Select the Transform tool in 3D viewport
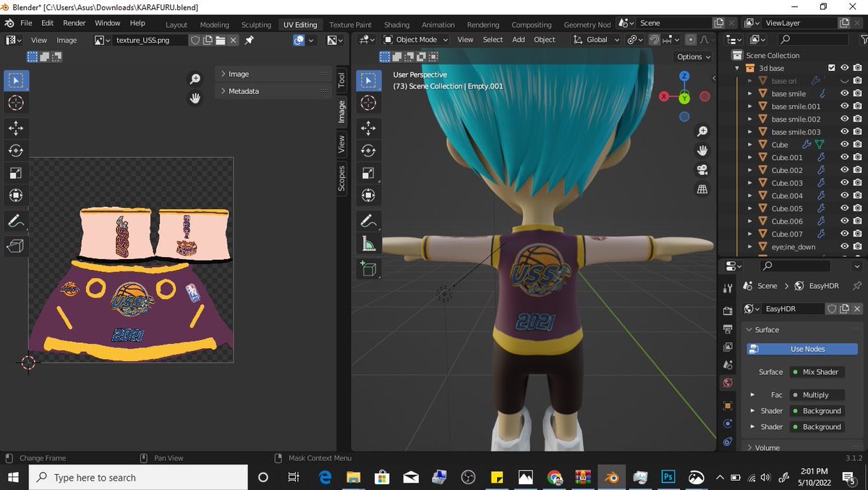This screenshot has height=490, width=868. point(368,195)
